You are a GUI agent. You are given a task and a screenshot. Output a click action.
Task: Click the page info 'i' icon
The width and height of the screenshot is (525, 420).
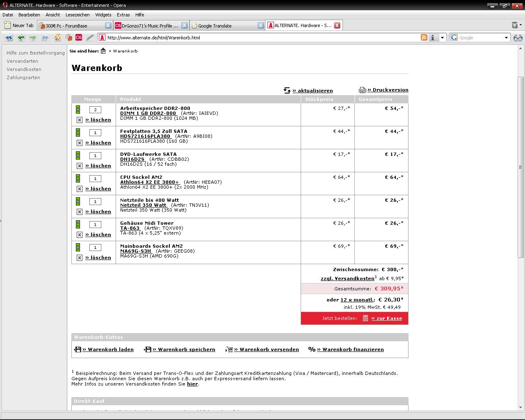(433, 37)
